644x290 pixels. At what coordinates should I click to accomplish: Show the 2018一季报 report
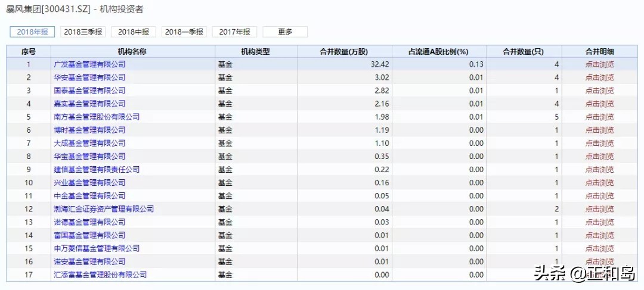(x=184, y=32)
